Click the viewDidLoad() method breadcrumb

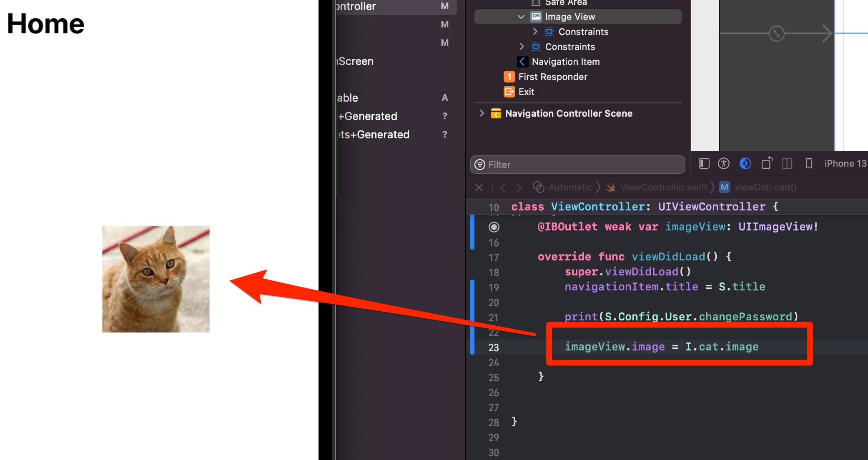coord(758,187)
